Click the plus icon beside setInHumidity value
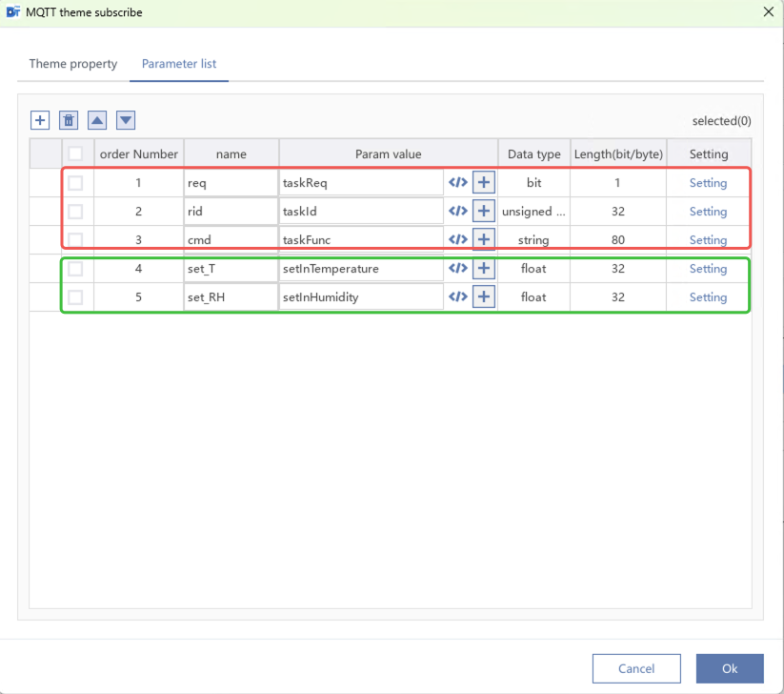This screenshot has height=694, width=784. click(x=484, y=297)
